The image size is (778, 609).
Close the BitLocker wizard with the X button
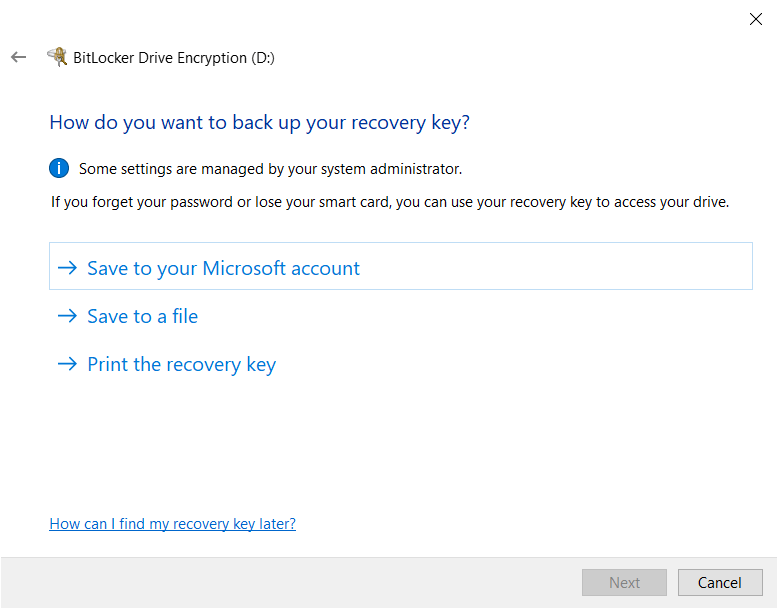click(756, 19)
